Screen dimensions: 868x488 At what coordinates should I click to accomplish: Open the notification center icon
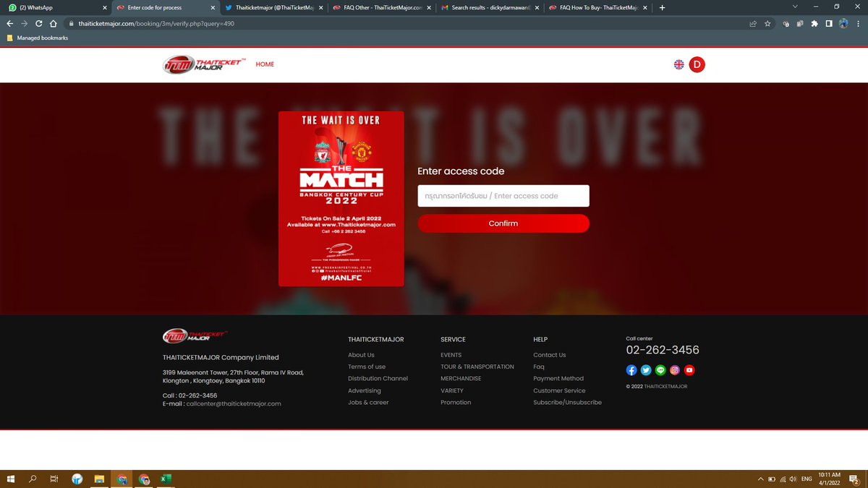[854, 479]
